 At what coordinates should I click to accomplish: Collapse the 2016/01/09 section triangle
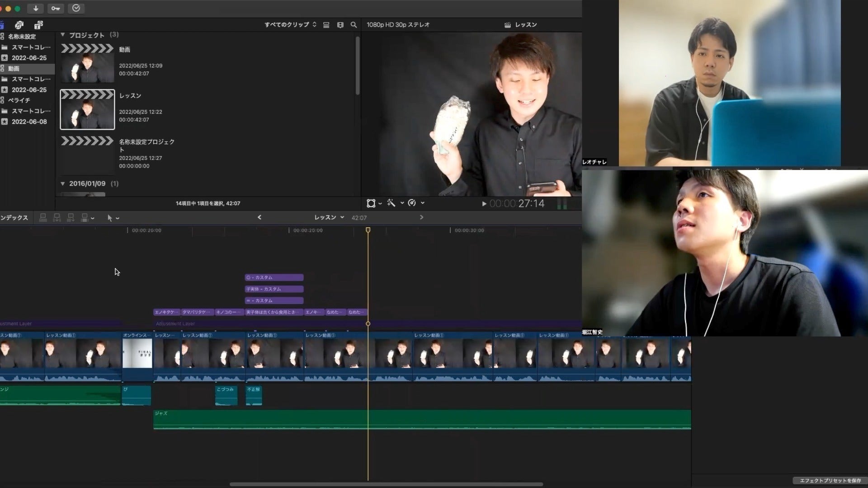click(63, 183)
